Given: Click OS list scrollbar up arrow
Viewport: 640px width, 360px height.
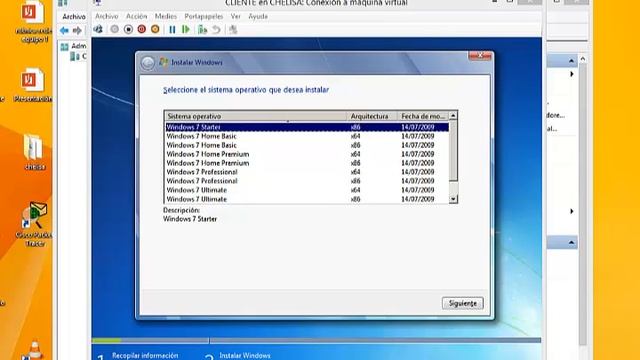Looking at the screenshot, I should (453, 116).
